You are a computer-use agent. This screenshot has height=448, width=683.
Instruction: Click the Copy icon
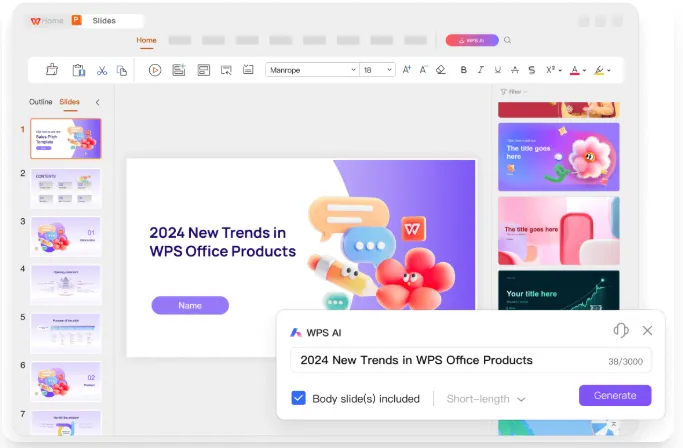[122, 70]
